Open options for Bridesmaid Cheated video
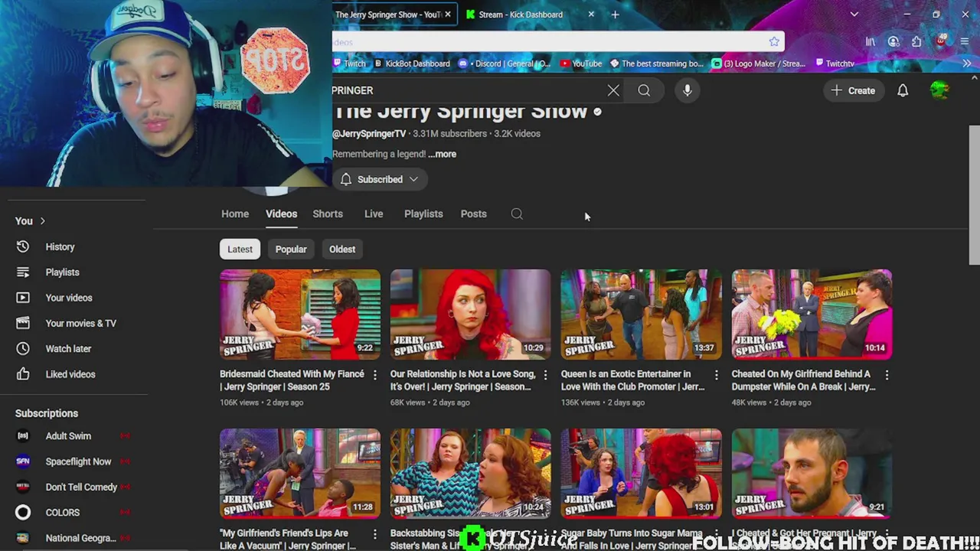980x551 pixels. tap(374, 374)
